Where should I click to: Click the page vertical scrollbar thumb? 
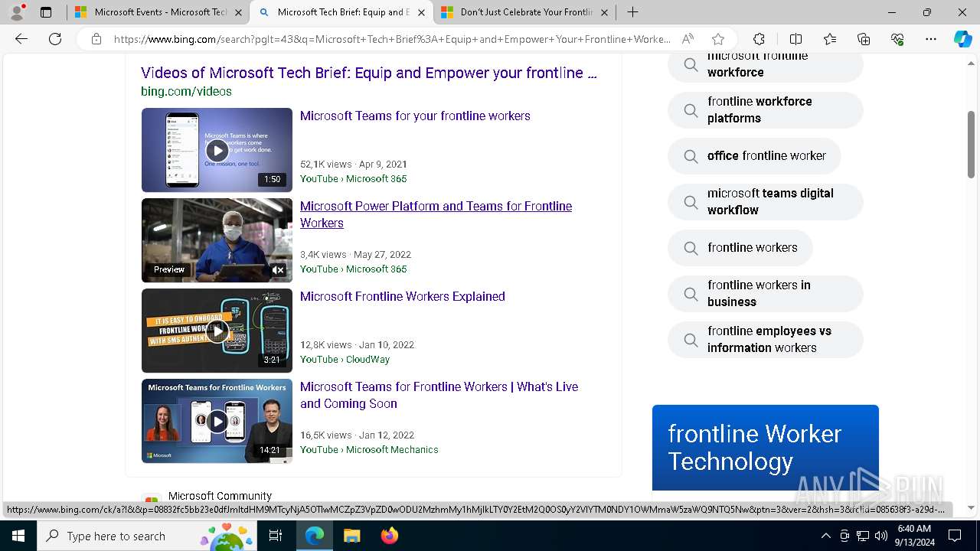971,145
